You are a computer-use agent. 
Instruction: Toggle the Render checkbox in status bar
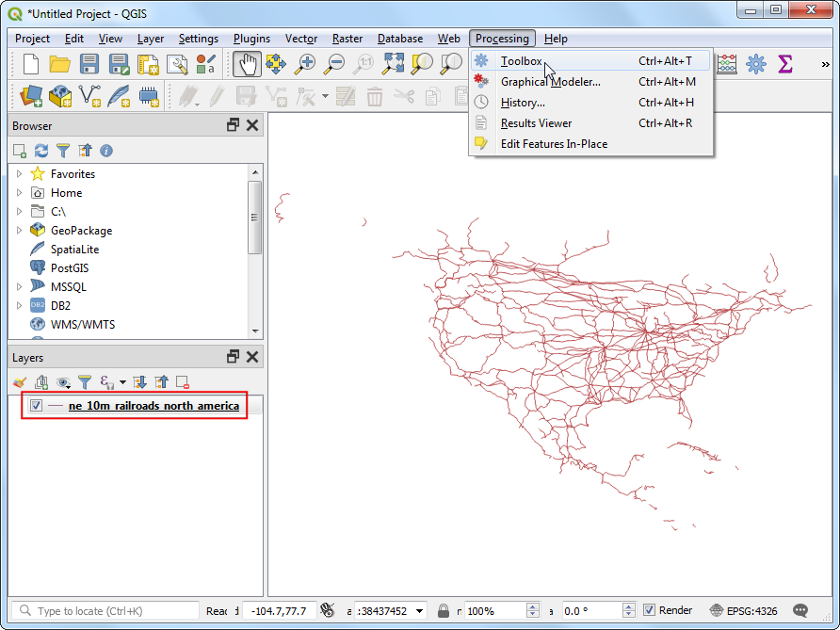pyautogui.click(x=649, y=610)
